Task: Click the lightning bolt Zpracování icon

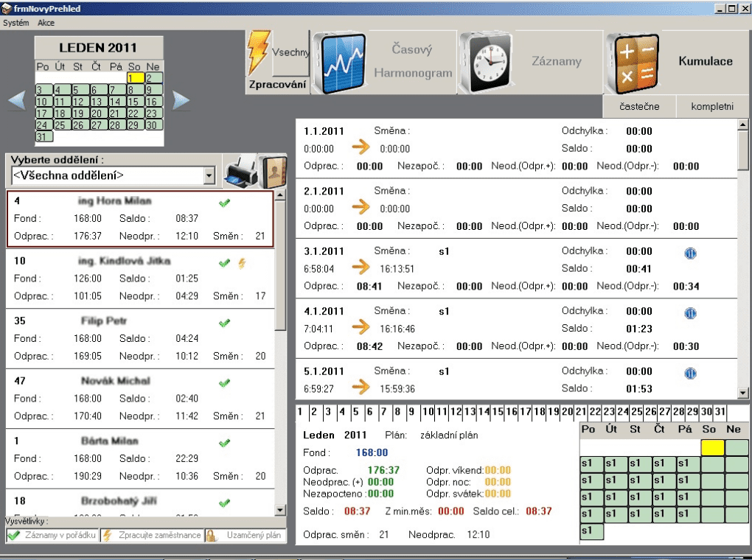Action: point(258,53)
